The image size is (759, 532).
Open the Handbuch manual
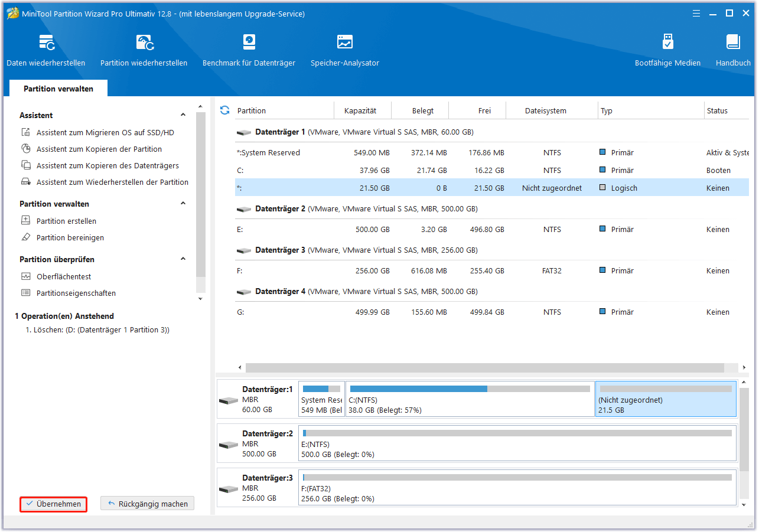pos(733,50)
